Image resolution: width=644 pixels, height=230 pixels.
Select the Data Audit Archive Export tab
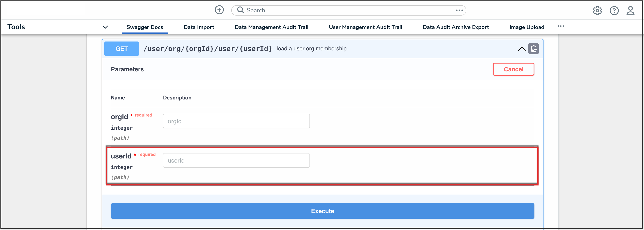point(456,27)
